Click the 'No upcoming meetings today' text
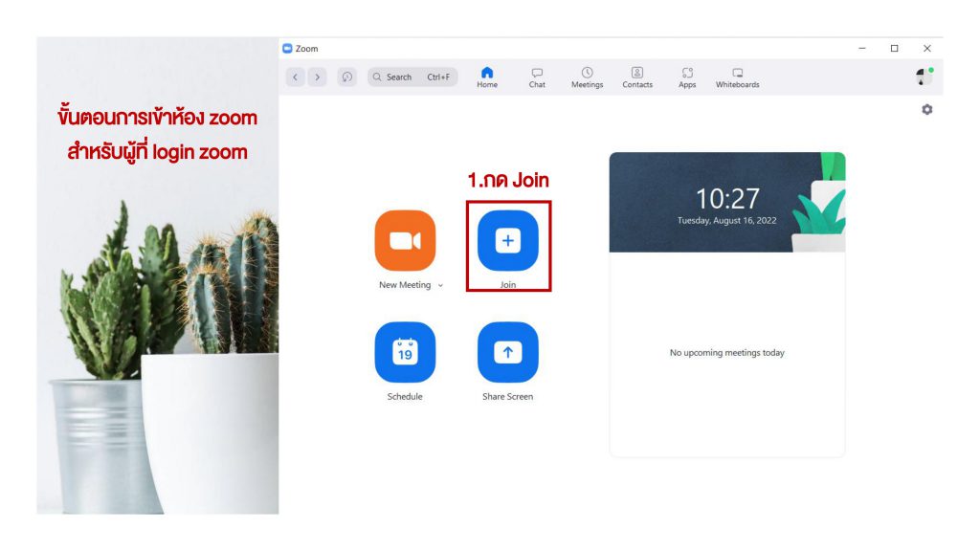Viewport: 980px width, 551px height. (727, 353)
